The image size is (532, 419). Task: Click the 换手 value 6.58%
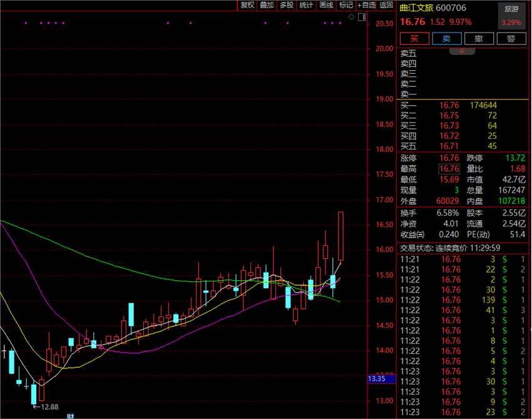pyautogui.click(x=448, y=213)
